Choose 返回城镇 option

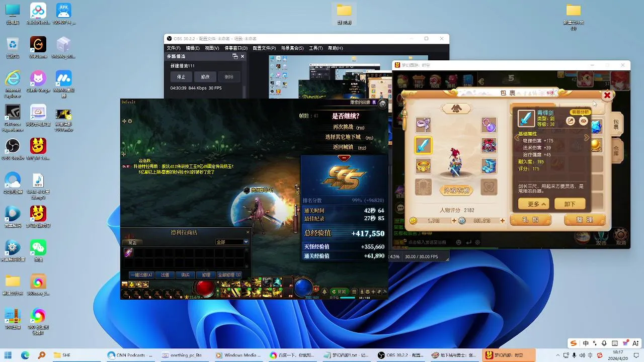point(349,147)
